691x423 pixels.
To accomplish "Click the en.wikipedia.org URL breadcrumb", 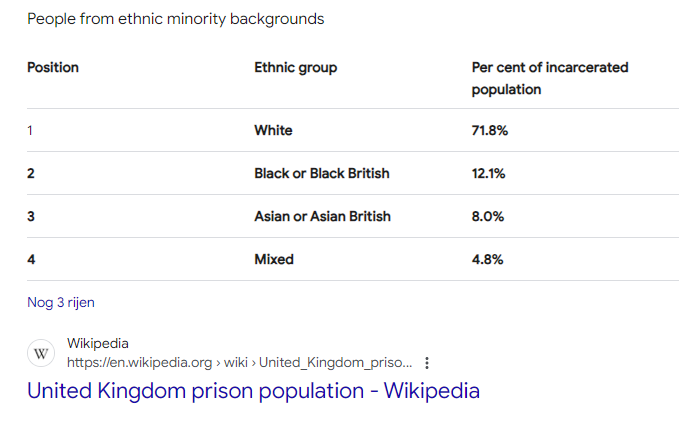I will (x=239, y=362).
